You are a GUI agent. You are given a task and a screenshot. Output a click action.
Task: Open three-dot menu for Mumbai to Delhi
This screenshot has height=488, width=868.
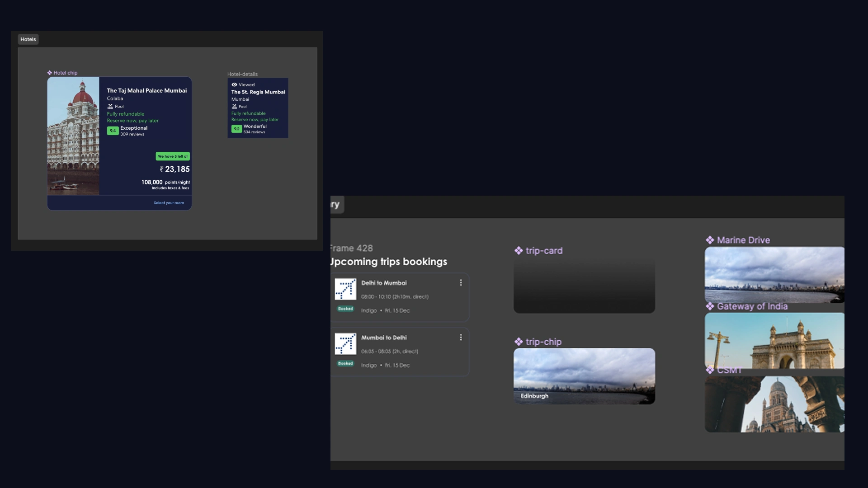461,338
